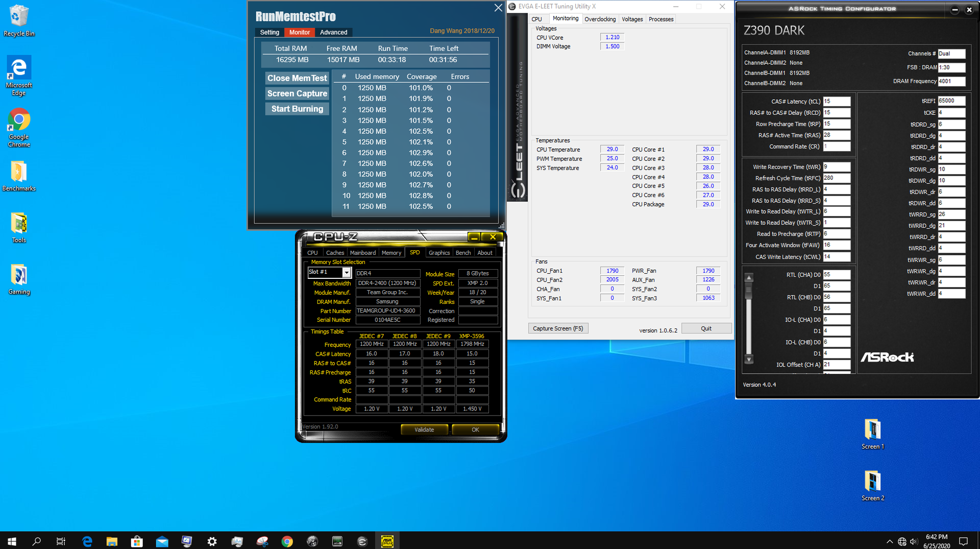Click OK button in CPU-Z
This screenshot has width=980, height=549.
(475, 430)
